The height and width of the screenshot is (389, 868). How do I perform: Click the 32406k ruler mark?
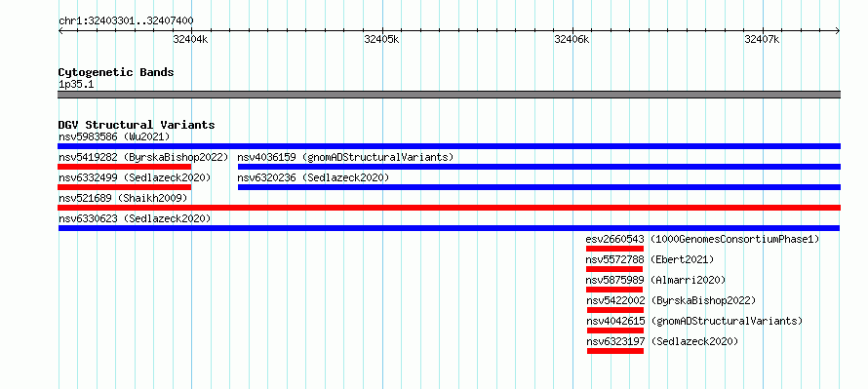click(x=572, y=39)
